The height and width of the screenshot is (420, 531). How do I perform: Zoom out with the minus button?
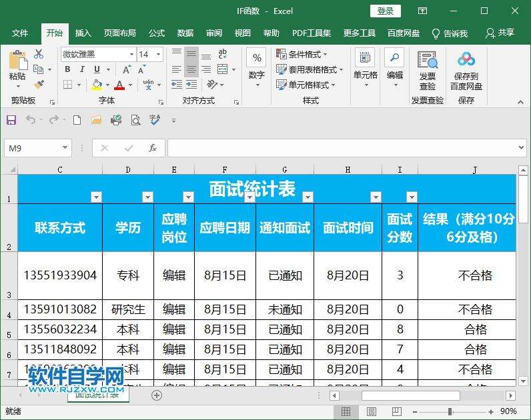pos(415,412)
